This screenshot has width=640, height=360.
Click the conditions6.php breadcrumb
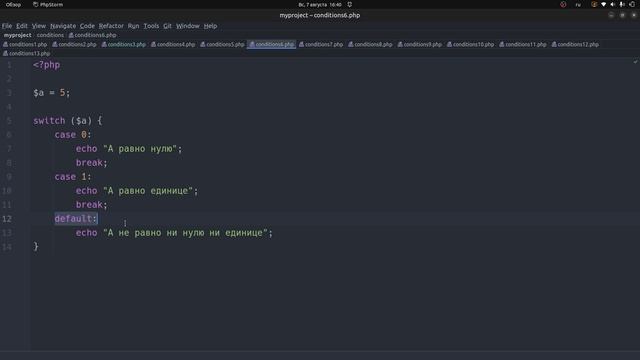click(93, 35)
